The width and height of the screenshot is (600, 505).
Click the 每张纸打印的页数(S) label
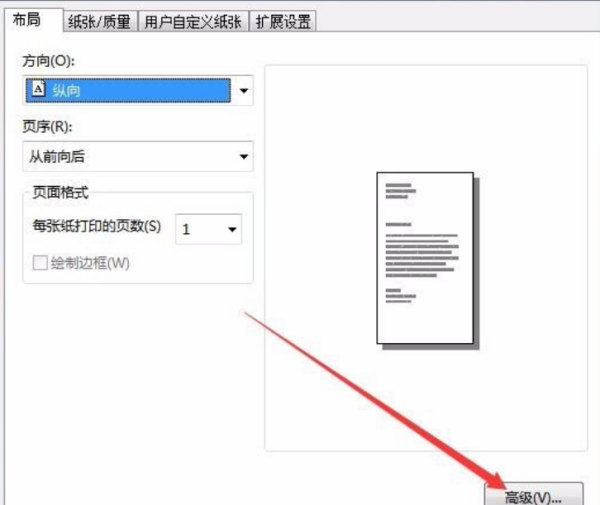97,226
